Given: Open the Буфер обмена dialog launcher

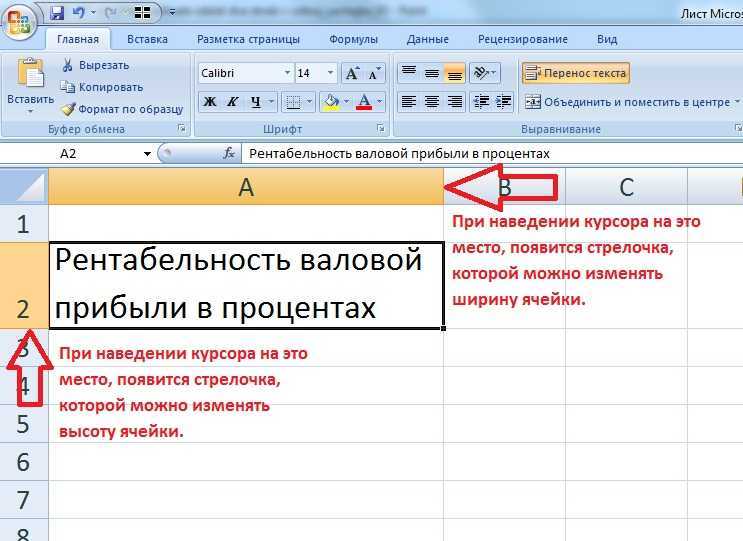Looking at the screenshot, I should (181, 128).
